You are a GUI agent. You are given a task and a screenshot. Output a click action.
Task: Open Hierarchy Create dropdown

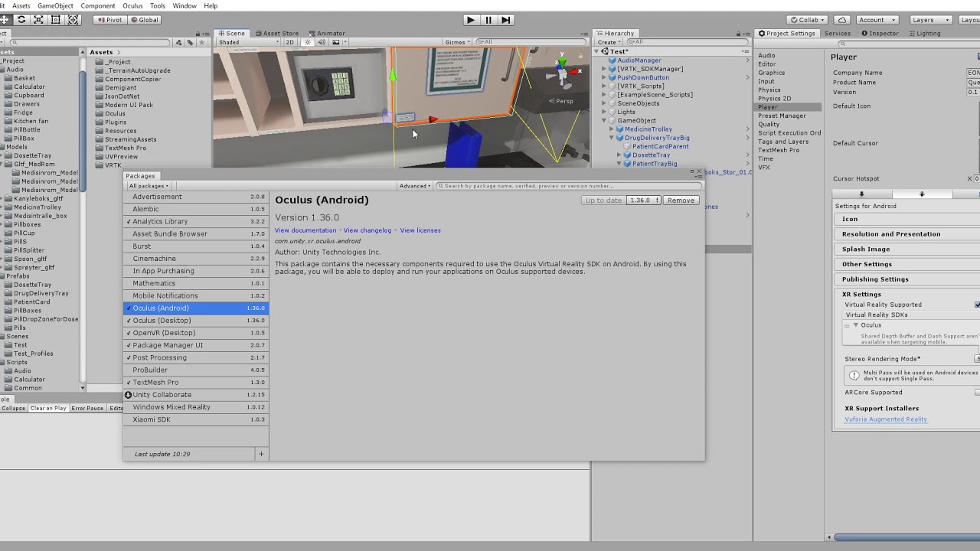pos(609,42)
